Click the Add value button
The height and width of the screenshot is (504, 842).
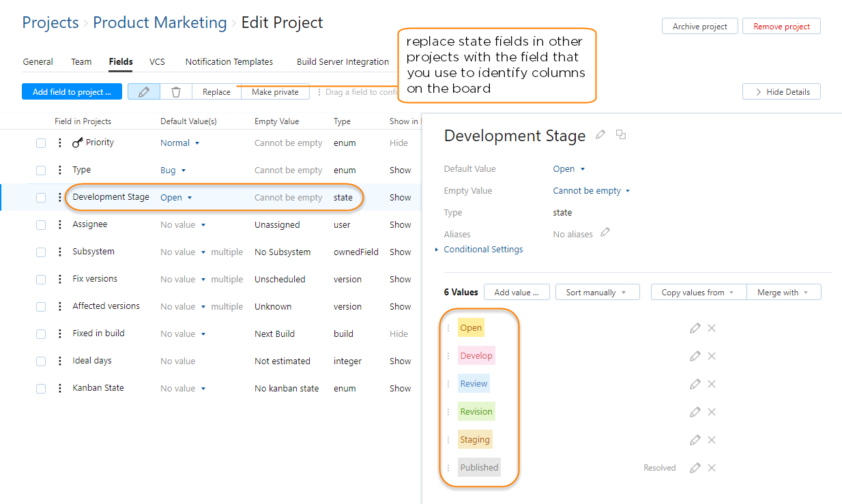(x=517, y=292)
